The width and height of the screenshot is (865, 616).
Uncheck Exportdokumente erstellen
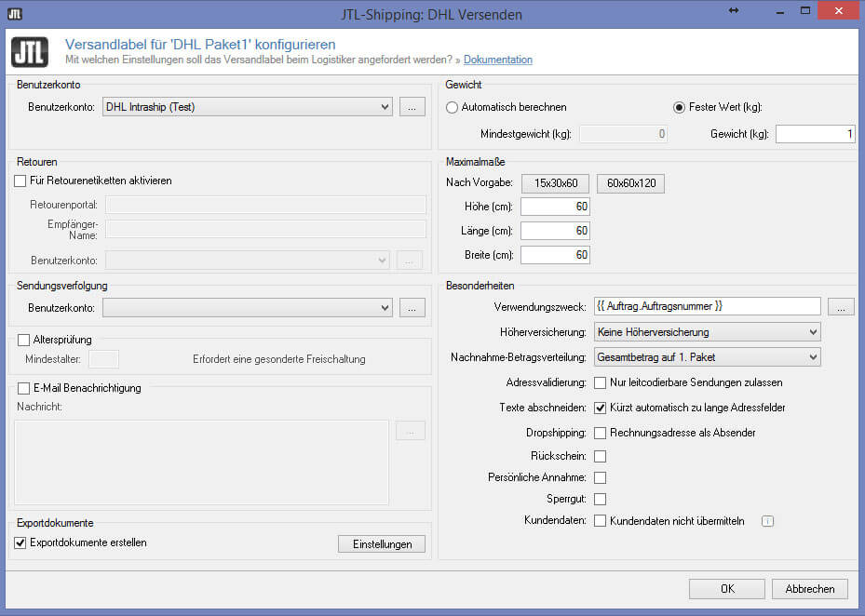coord(21,542)
